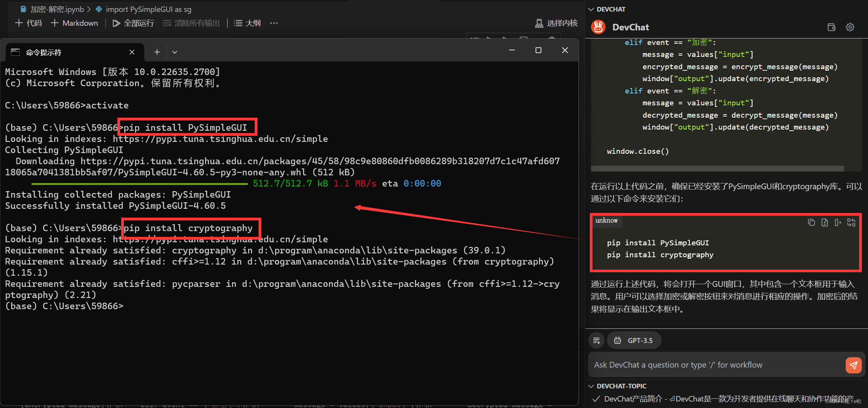This screenshot has width=868, height=408.
Task: Open a new terminal tab with plus
Action: click(x=157, y=52)
